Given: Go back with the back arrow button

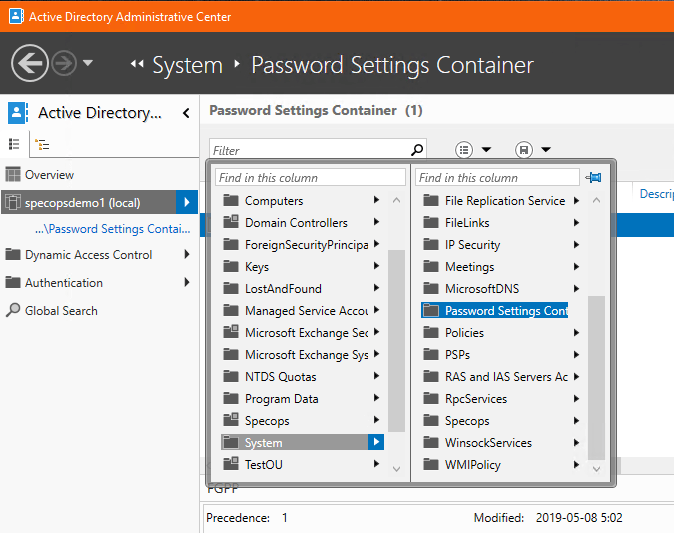Looking at the screenshot, I should [30, 63].
